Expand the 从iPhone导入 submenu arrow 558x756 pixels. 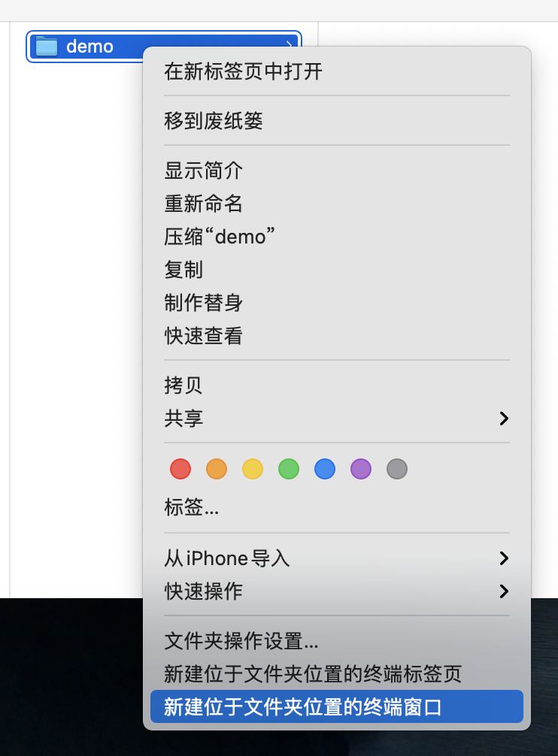pos(504,558)
